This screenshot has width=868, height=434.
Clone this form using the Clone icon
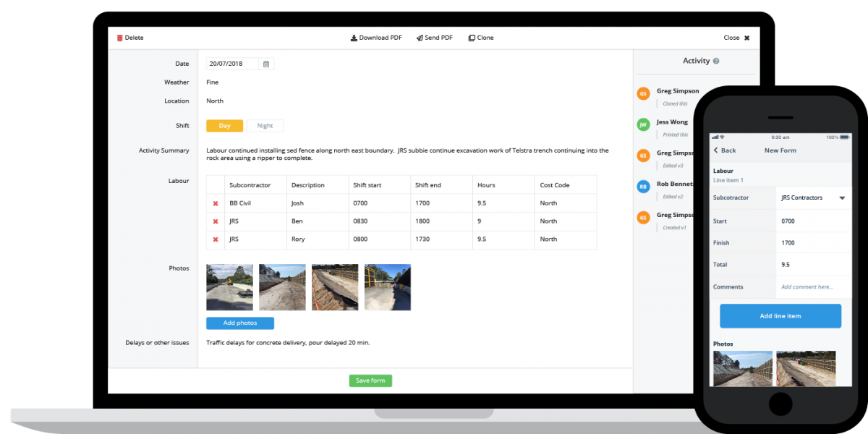coord(471,37)
